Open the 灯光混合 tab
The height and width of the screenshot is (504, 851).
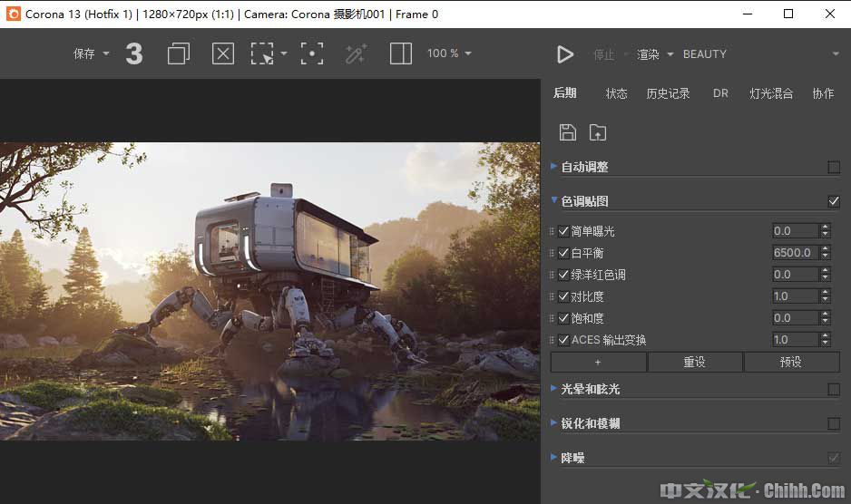pos(771,93)
